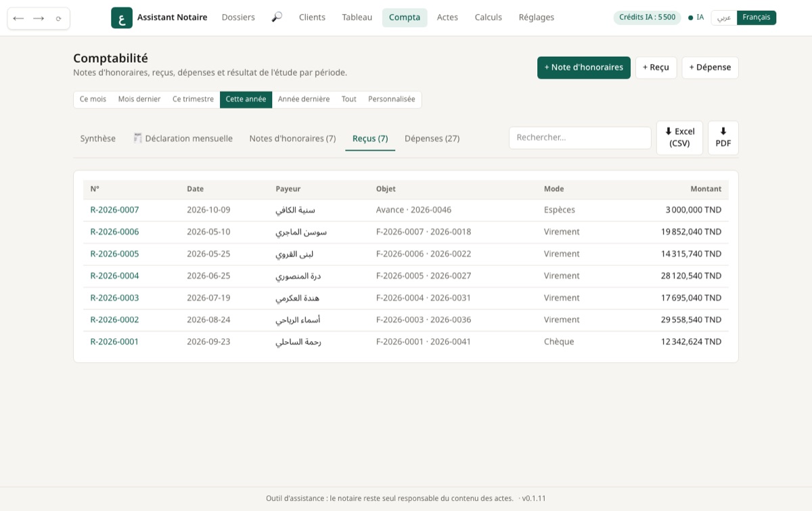Open receipt R-2026-0003
This screenshot has height=511, width=812.
114,298
